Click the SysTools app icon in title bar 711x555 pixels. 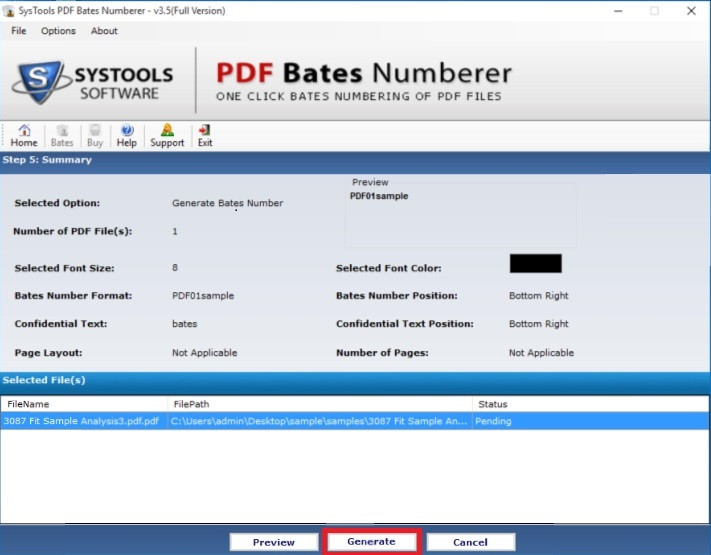9,11
